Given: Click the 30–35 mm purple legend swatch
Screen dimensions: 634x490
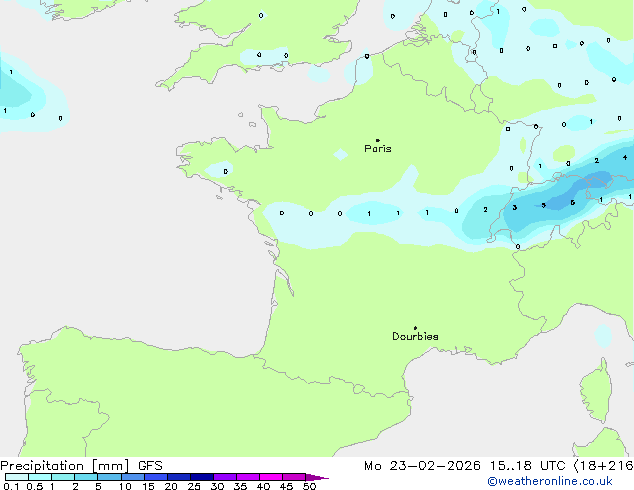Looking at the screenshot, I should 224,477.
